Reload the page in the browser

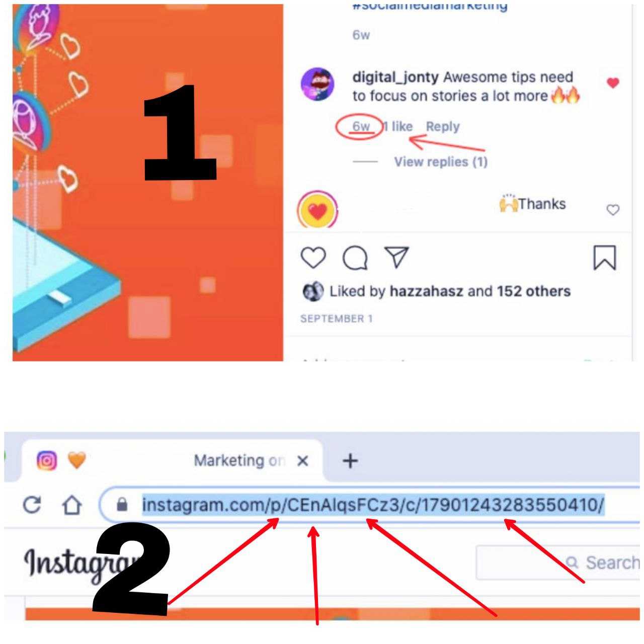tap(32, 504)
